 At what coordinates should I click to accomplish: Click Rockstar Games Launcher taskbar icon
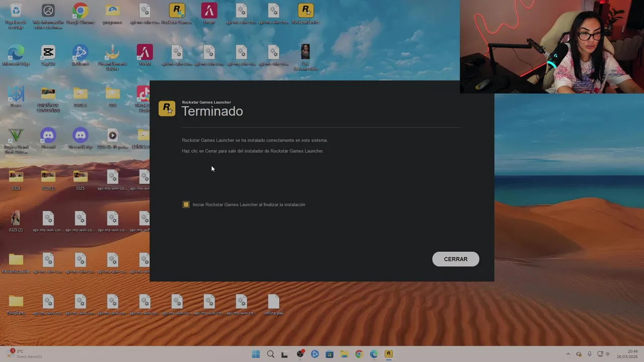point(388,354)
